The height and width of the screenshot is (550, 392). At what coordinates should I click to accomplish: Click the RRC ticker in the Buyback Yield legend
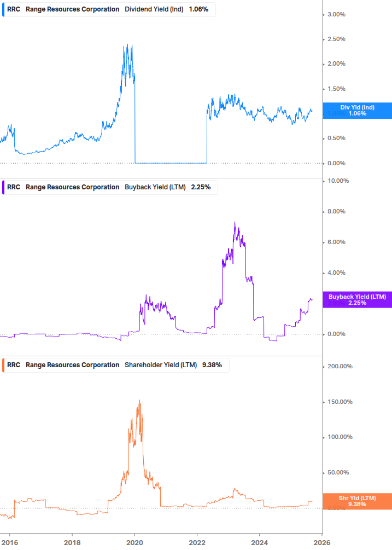pos(14,187)
